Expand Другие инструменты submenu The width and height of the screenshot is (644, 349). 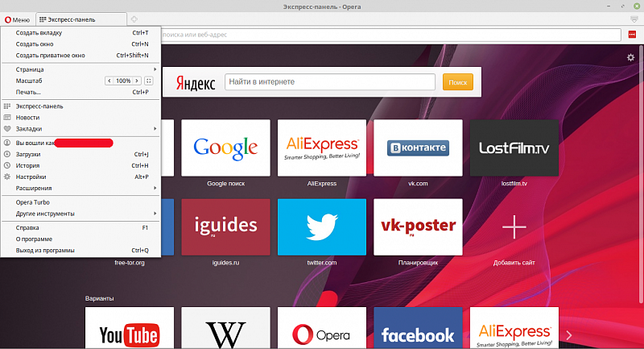click(80, 214)
